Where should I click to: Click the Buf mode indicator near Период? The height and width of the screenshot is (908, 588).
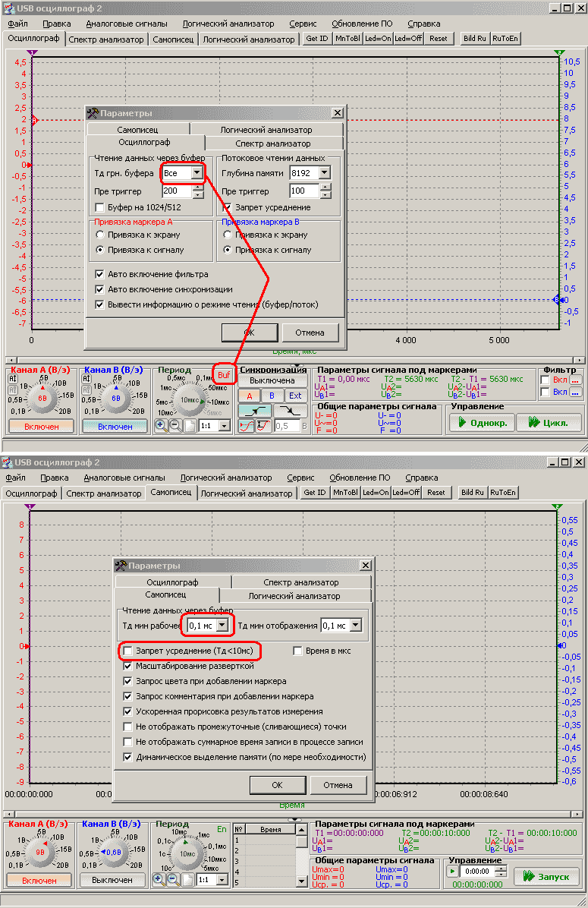coord(223,375)
